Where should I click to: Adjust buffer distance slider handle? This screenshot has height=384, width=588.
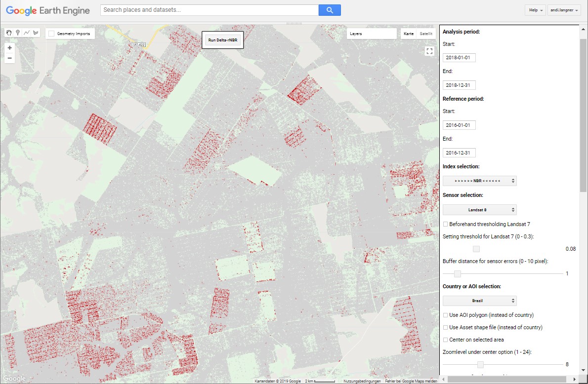click(x=458, y=274)
